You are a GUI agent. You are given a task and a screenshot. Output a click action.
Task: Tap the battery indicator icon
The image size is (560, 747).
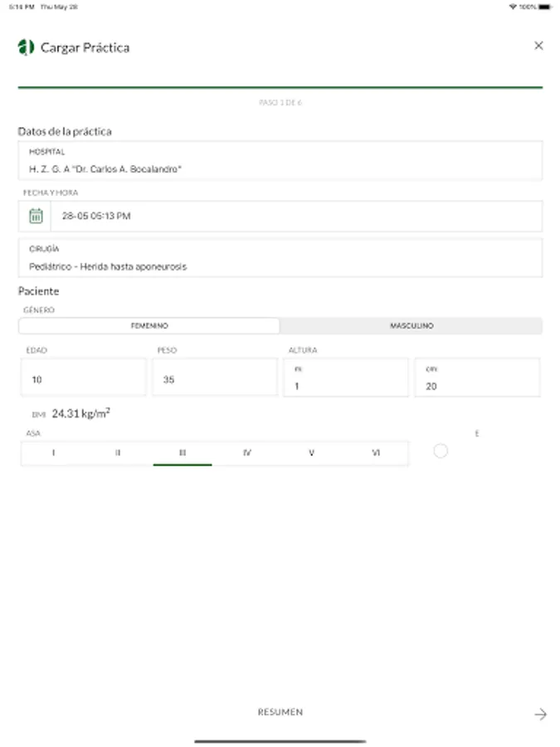(x=543, y=7)
